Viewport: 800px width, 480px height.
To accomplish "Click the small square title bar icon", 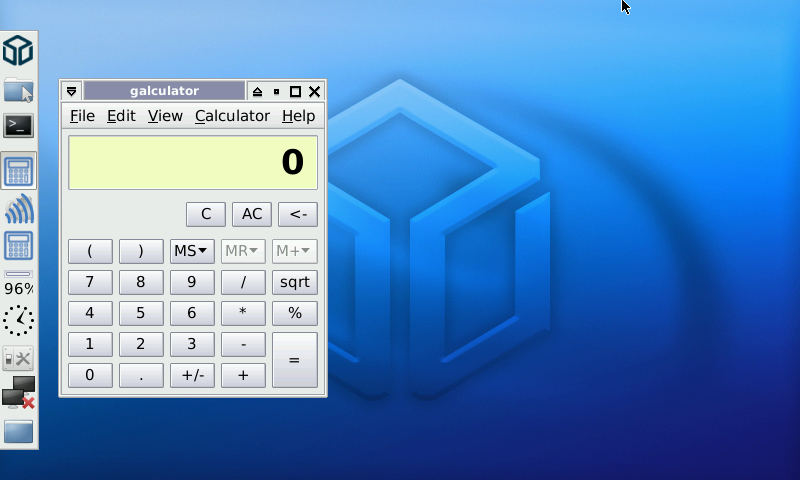I will (277, 92).
